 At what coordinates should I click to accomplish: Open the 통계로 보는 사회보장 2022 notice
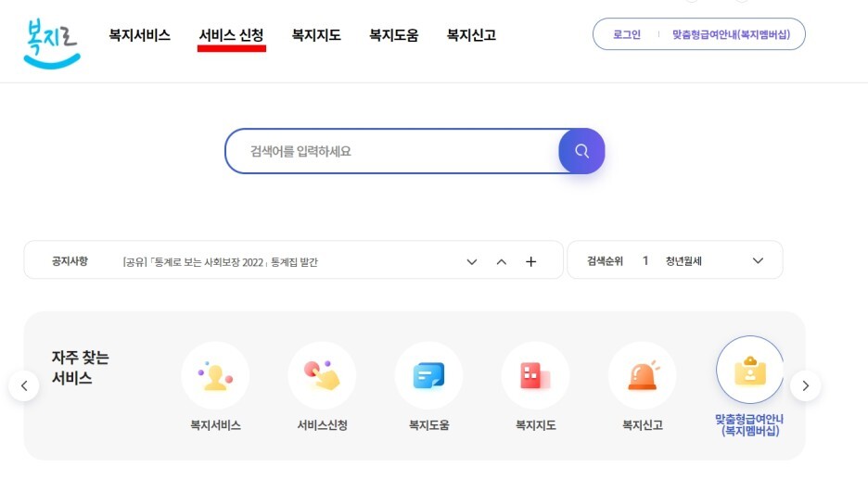point(221,262)
